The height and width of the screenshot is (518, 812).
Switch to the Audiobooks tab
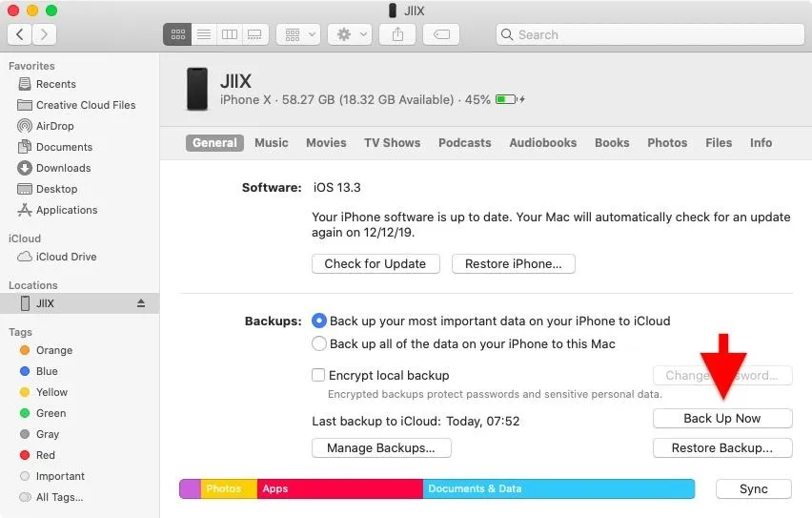point(542,142)
